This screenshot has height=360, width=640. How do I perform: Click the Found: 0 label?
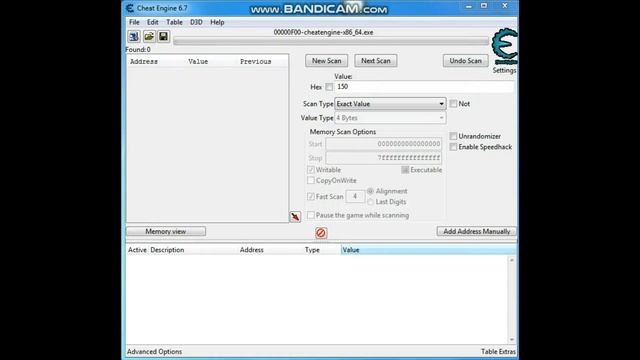[138, 49]
